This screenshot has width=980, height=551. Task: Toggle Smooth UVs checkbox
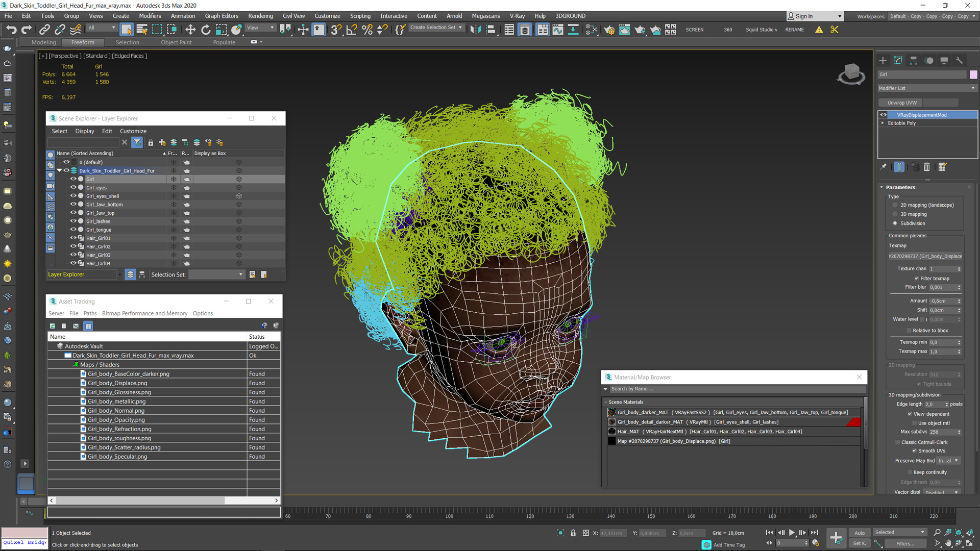coord(914,451)
